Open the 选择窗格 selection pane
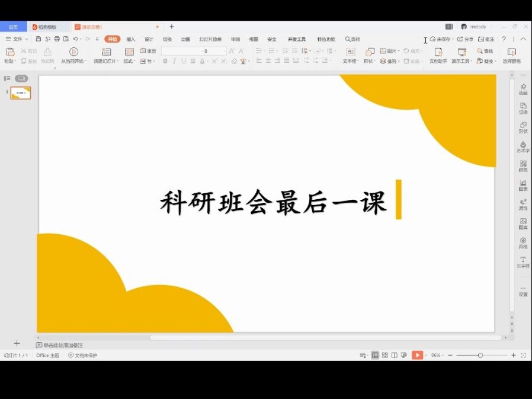Image resolution: width=532 pixels, height=399 pixels. coord(512,52)
